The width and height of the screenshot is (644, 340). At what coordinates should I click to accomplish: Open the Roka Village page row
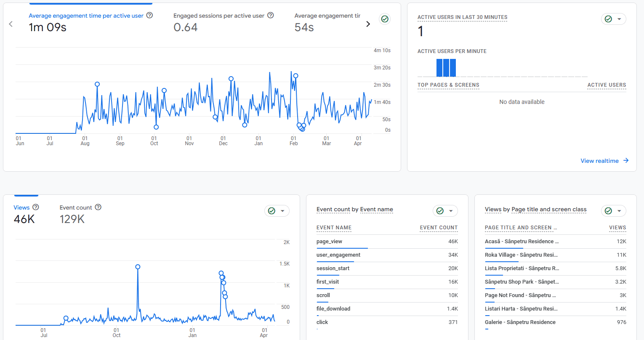click(555, 255)
